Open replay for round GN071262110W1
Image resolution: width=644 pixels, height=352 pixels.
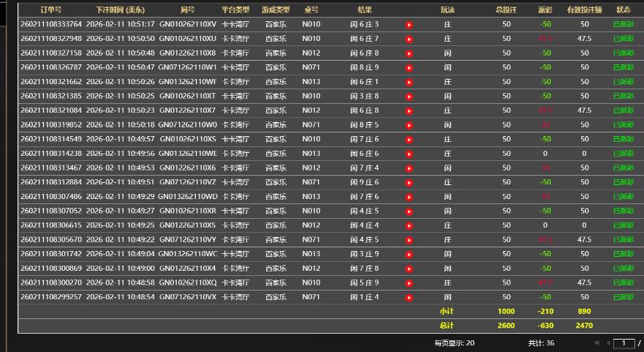click(409, 67)
